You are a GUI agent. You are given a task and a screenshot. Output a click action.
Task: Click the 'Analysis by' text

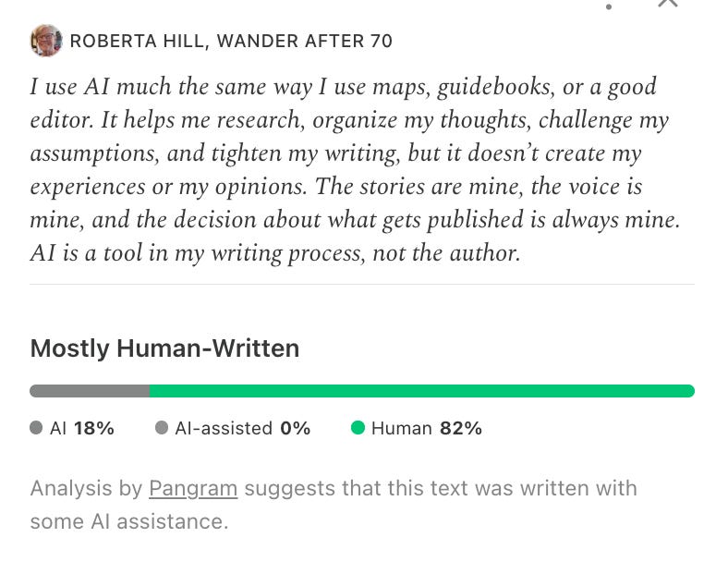(x=86, y=489)
